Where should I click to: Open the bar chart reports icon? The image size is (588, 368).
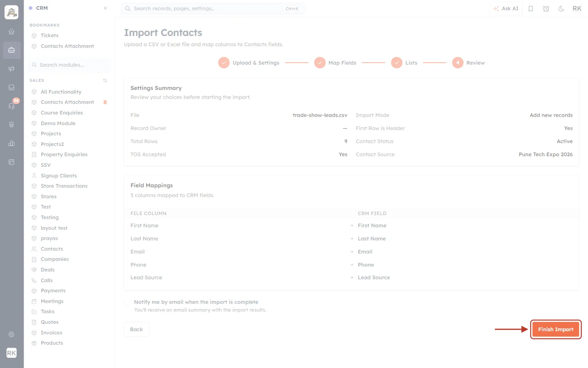pos(11,144)
